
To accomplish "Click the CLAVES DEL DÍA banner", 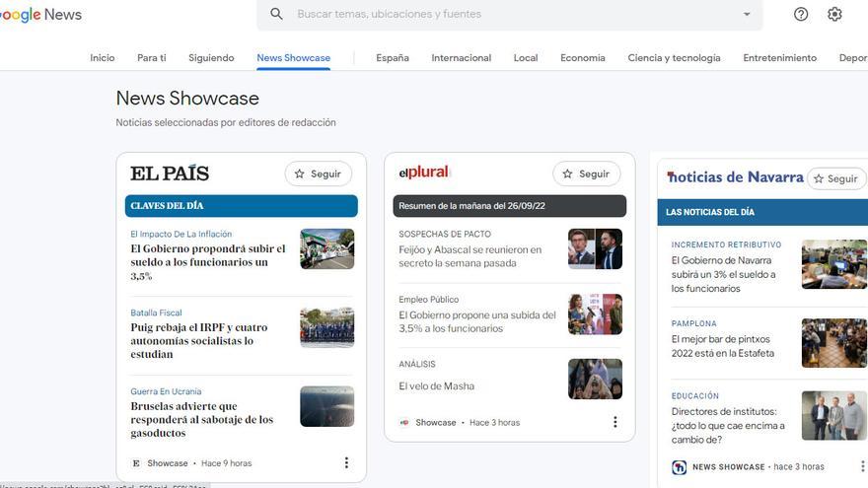I will 242,206.
